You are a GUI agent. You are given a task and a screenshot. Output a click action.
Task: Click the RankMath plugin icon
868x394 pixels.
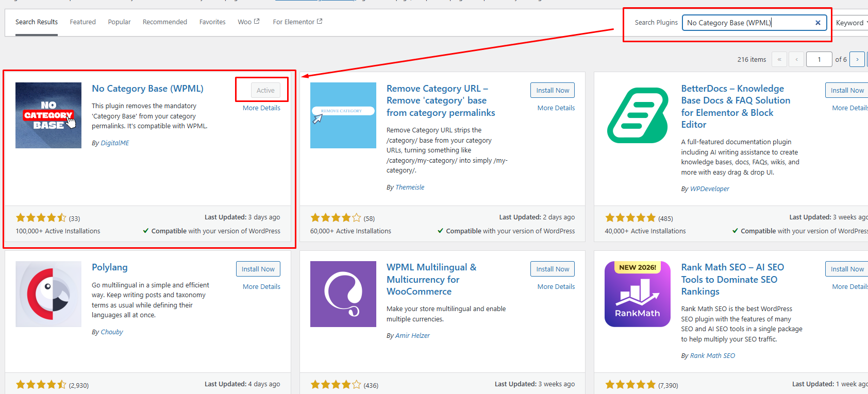[638, 294]
